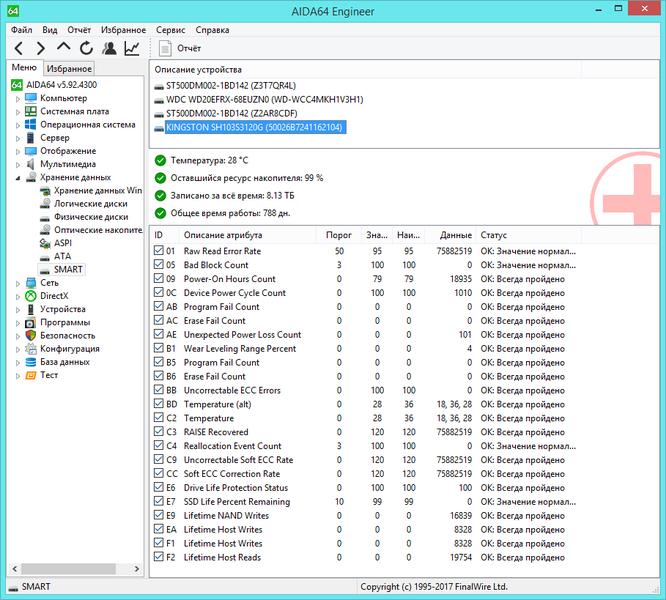Uncheck attribute 01 Raw Read Error Rate
Viewport: 666px width, 600px height.
pyautogui.click(x=159, y=250)
